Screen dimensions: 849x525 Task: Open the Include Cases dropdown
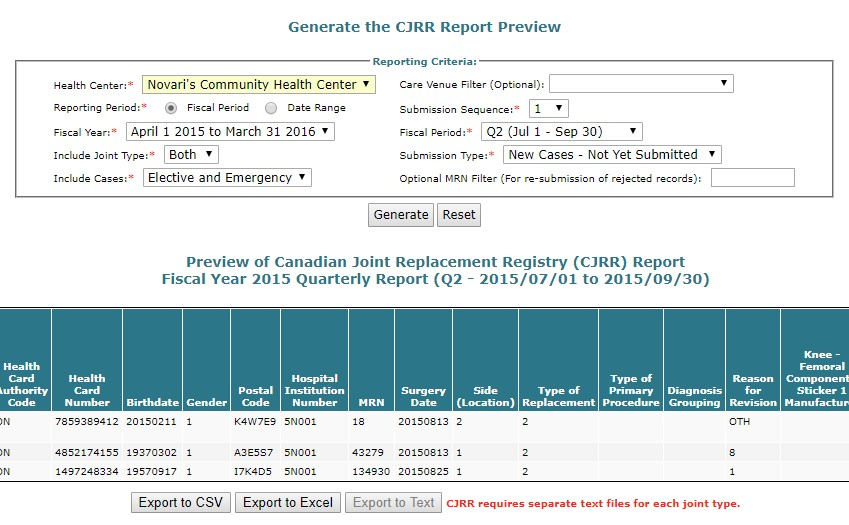click(x=227, y=178)
